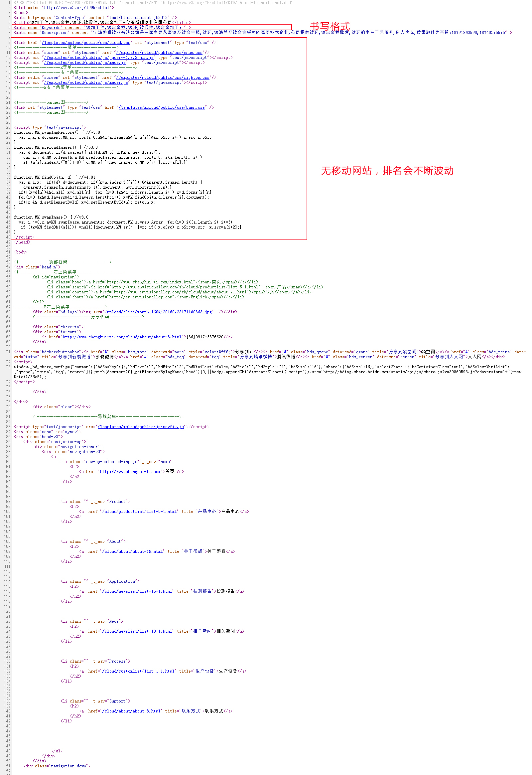Open the 20160428171140868.jpg image link
Viewport: 532px width, 775px height.
click(x=158, y=312)
